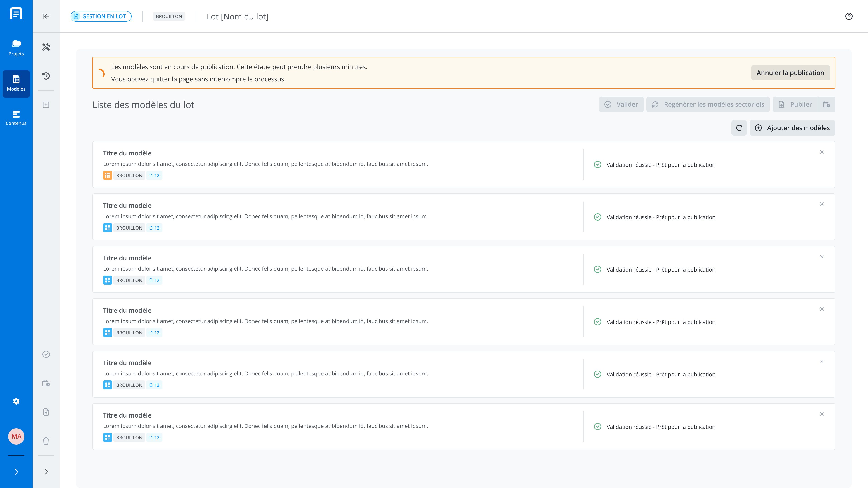Click the app logo in the top-left corner
This screenshot has height=488, width=868.
[16, 14]
